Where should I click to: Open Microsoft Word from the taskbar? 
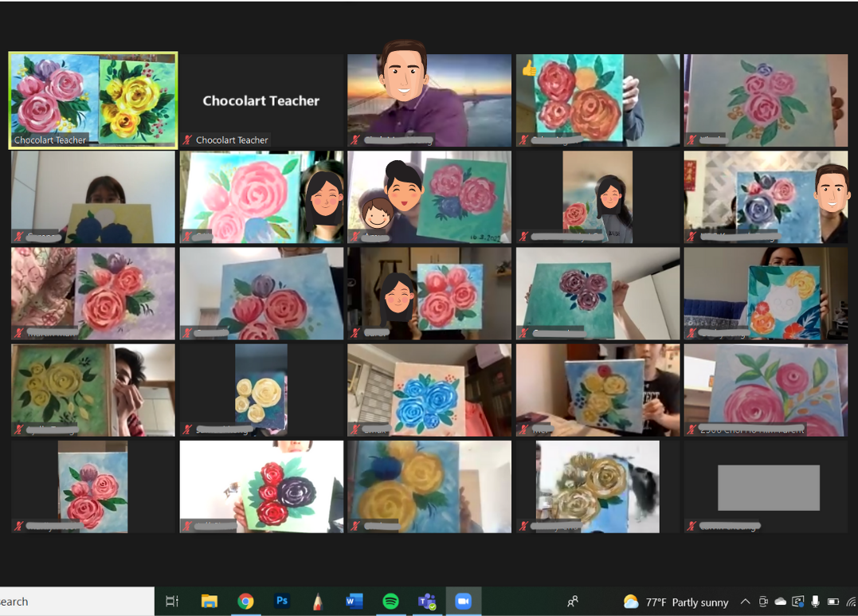pos(355,602)
